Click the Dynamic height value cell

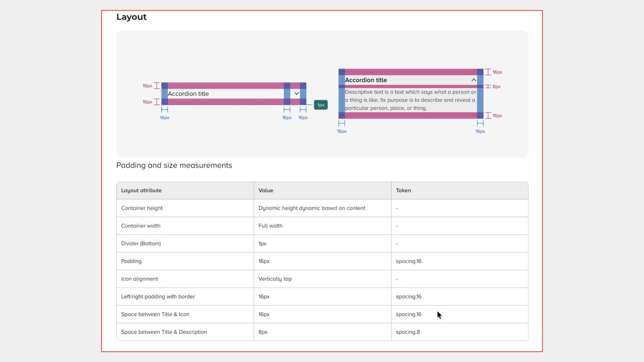pyautogui.click(x=312, y=208)
